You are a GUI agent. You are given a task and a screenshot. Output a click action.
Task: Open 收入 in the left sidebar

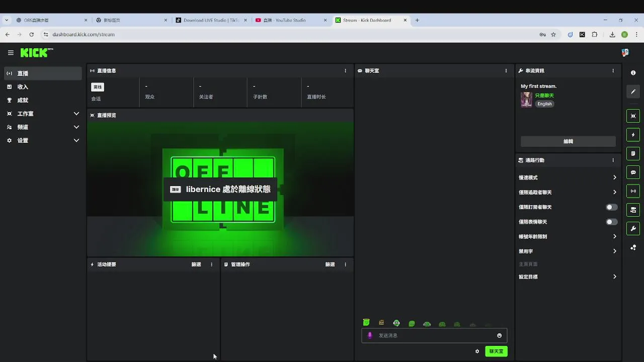[43, 87]
